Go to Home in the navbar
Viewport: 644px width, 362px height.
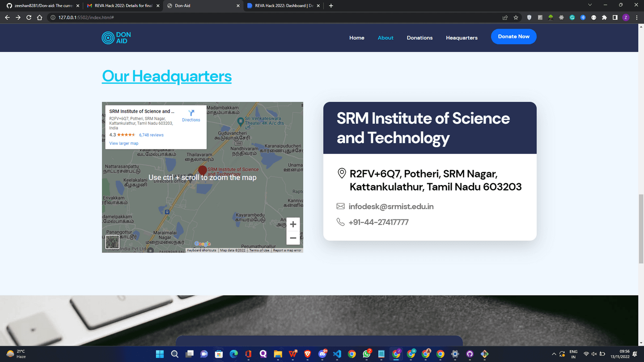pos(357,38)
